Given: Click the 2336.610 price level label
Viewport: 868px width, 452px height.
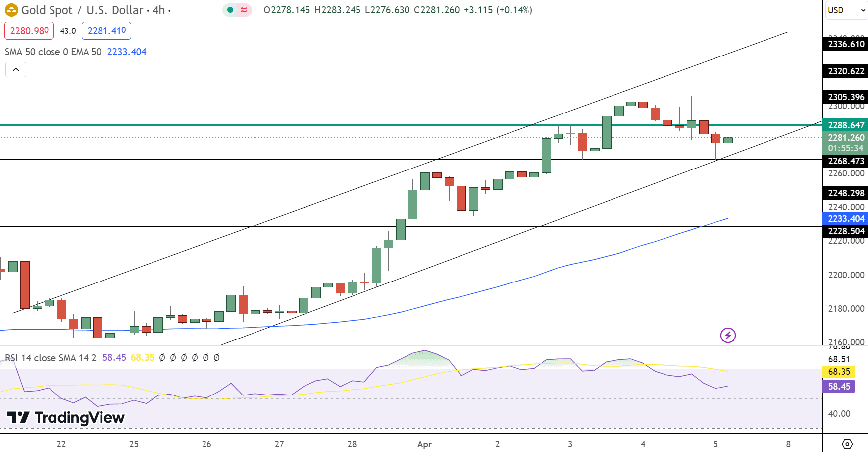Looking at the screenshot, I should click(x=846, y=44).
